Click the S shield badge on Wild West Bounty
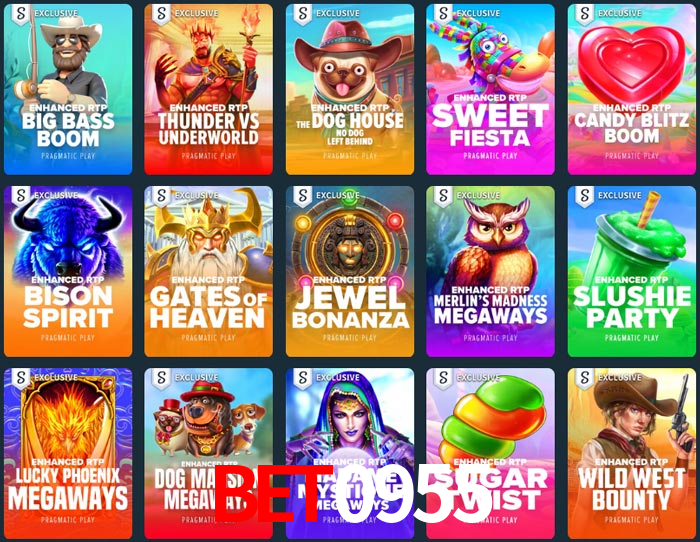 point(584,378)
